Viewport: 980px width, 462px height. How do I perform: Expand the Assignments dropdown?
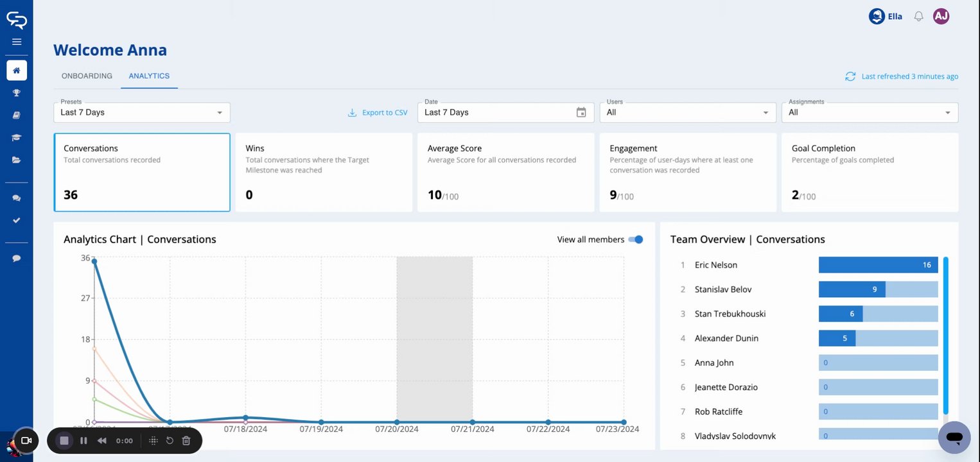870,112
